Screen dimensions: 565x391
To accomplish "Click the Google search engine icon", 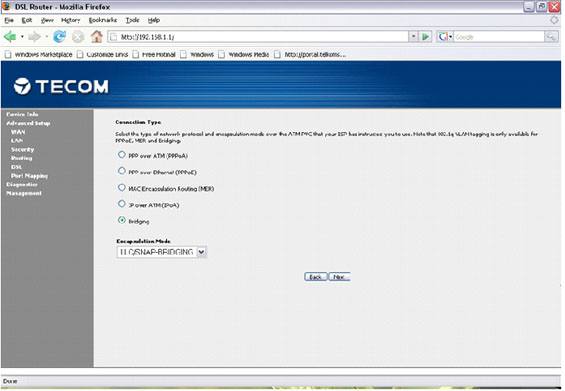I will click(443, 36).
